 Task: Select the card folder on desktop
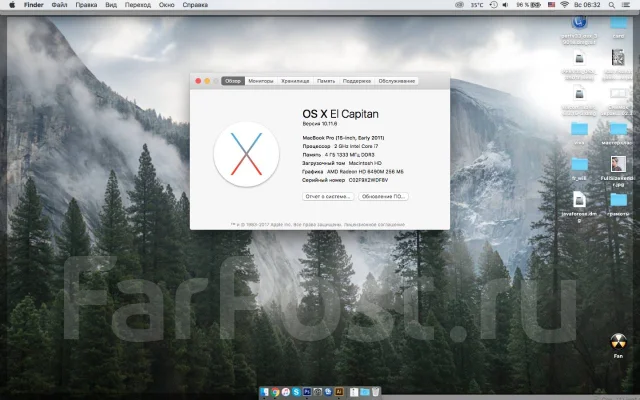pyautogui.click(x=618, y=22)
